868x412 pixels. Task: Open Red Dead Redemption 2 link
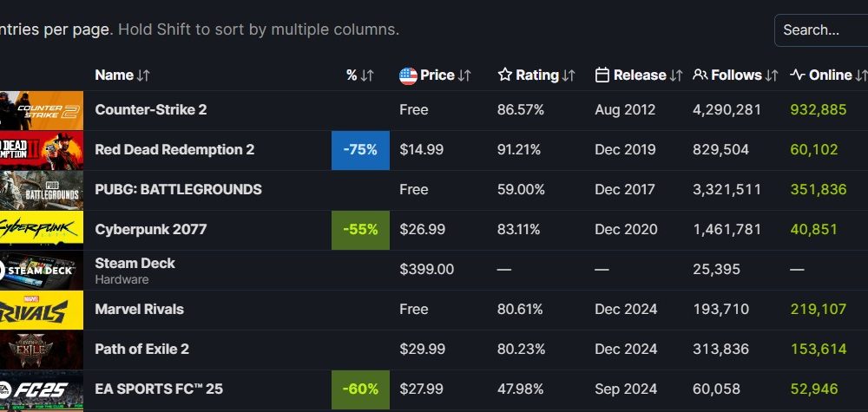[x=174, y=149]
